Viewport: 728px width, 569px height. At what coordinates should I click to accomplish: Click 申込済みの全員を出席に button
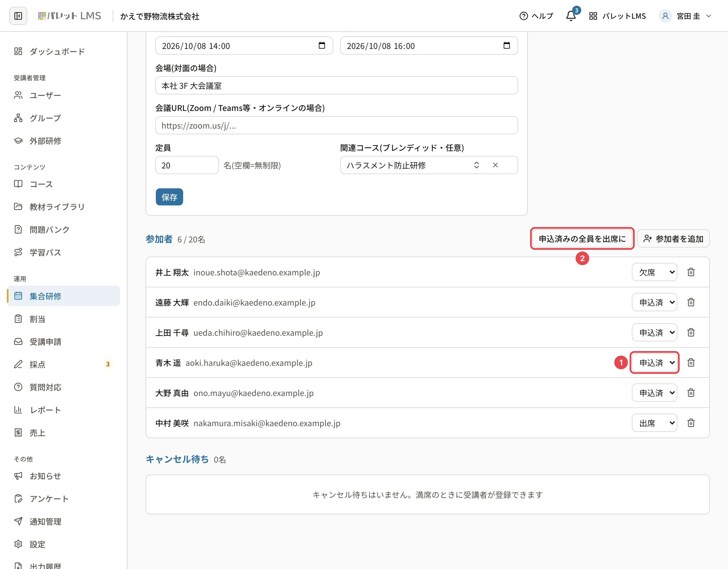[582, 238]
